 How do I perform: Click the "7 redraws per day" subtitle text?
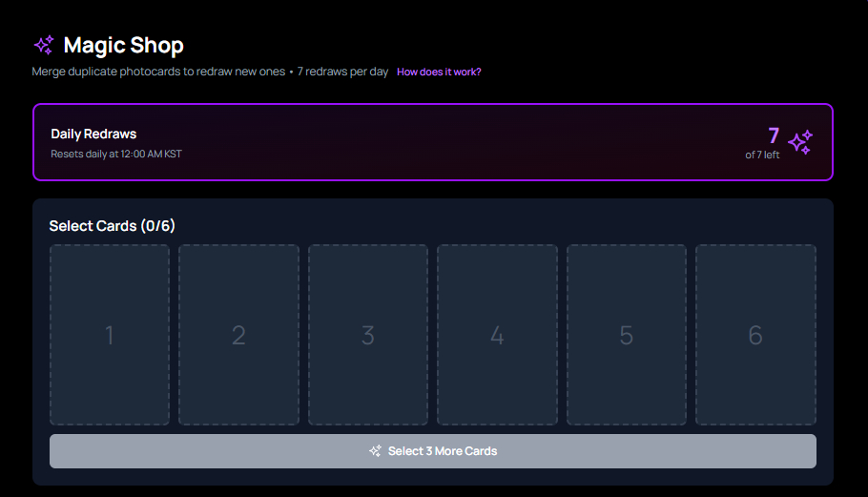coord(342,72)
